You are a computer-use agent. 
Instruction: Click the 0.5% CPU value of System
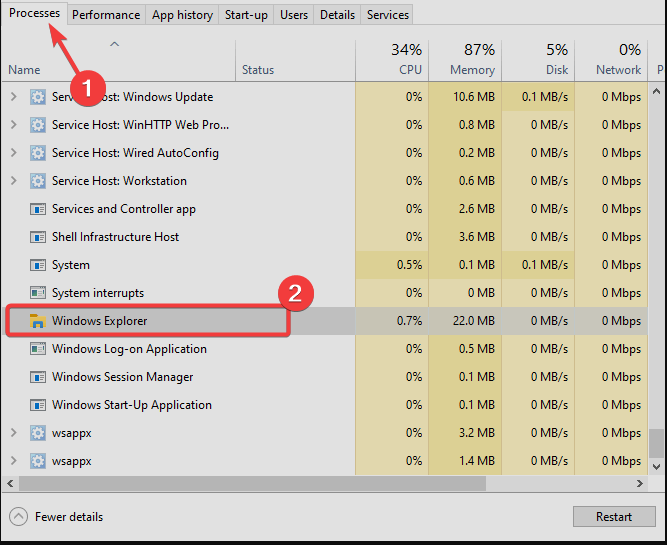(409, 265)
